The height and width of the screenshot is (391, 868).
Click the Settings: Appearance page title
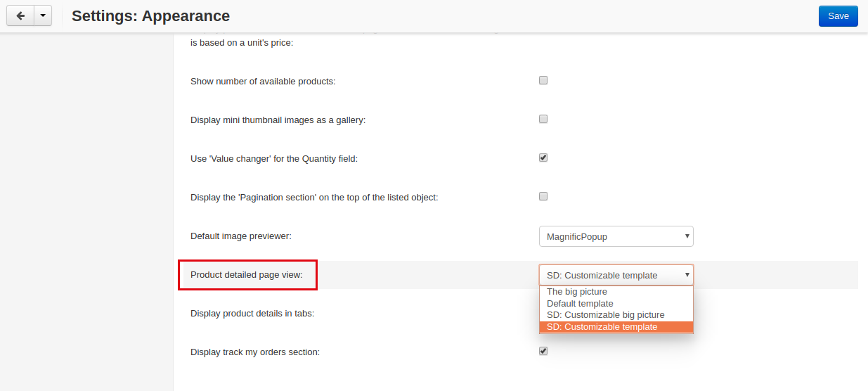pyautogui.click(x=150, y=15)
